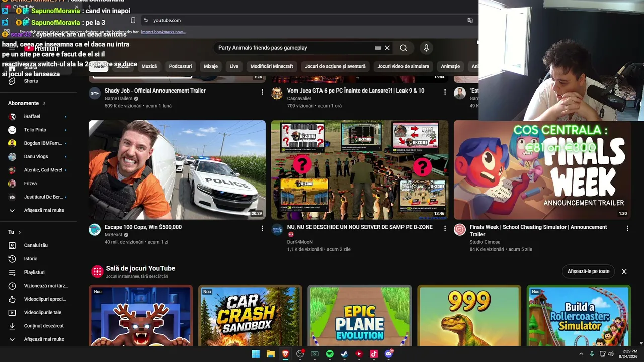Select the Podcasturi filter chip
The image size is (644, 362).
pyautogui.click(x=180, y=66)
